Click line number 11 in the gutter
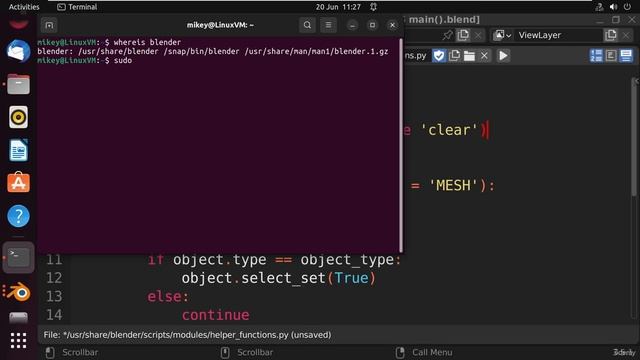 tap(54, 260)
